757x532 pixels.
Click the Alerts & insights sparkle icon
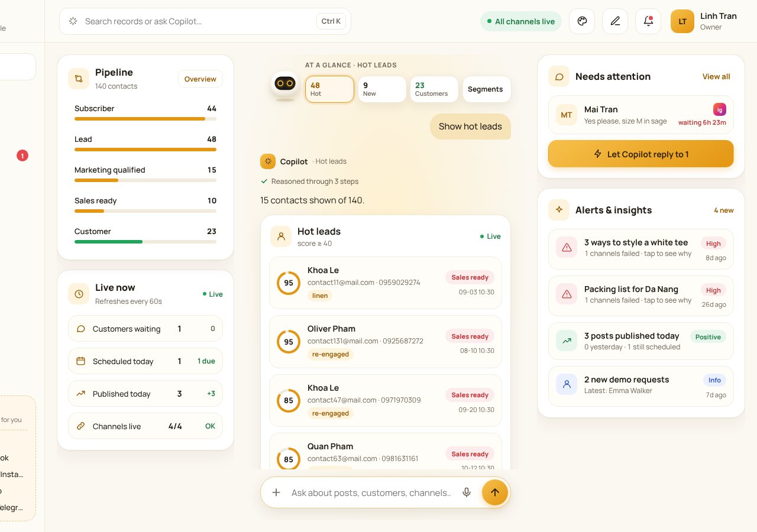click(559, 210)
